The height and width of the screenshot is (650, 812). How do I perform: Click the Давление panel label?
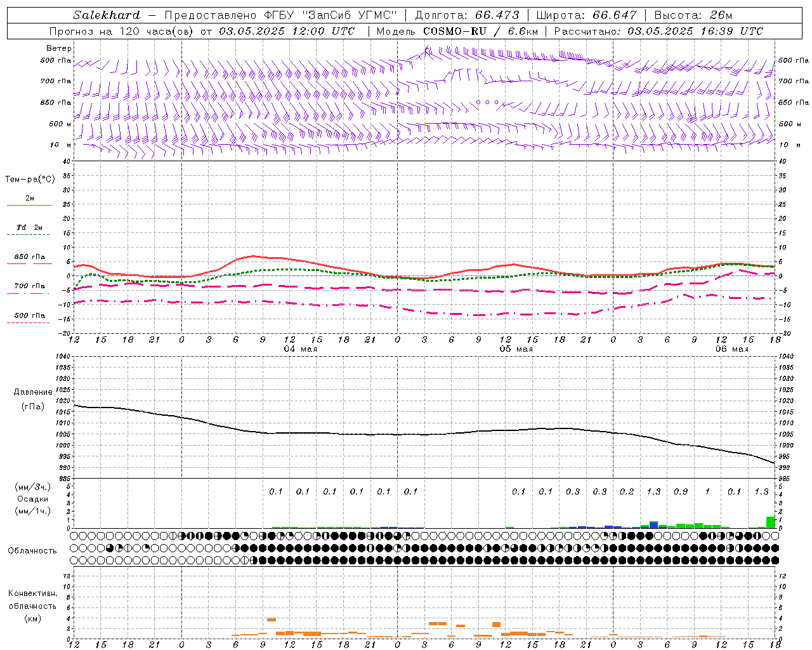coord(33,392)
